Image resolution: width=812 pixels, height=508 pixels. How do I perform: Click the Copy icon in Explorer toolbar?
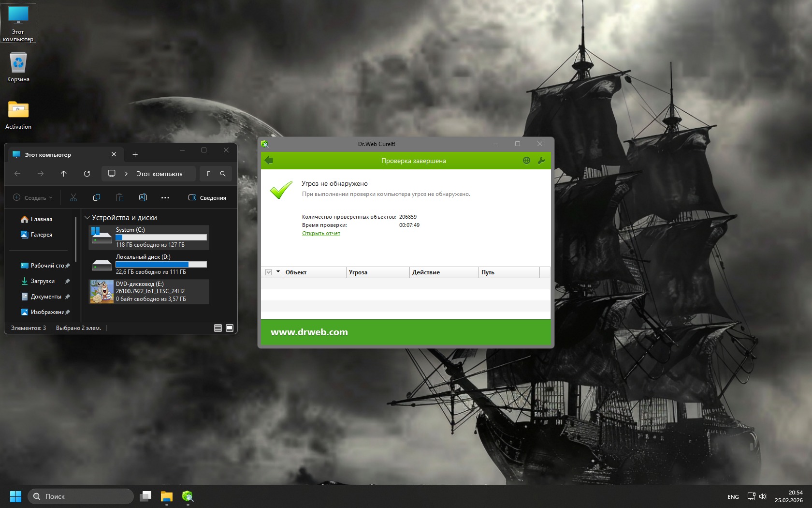97,197
